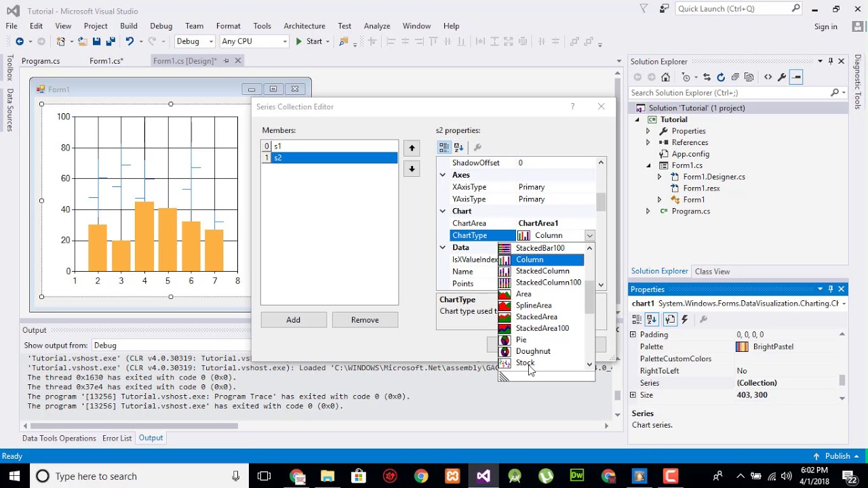
Task: Expand Properties node in Solution Explorer
Action: tap(648, 131)
